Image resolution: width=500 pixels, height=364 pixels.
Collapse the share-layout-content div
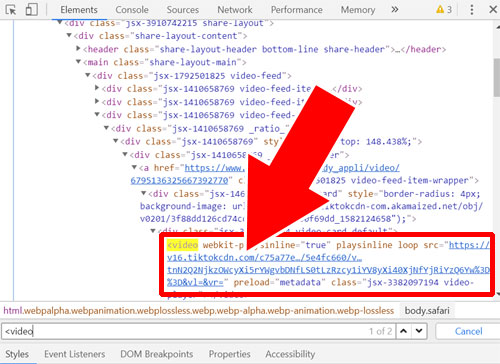(69, 35)
